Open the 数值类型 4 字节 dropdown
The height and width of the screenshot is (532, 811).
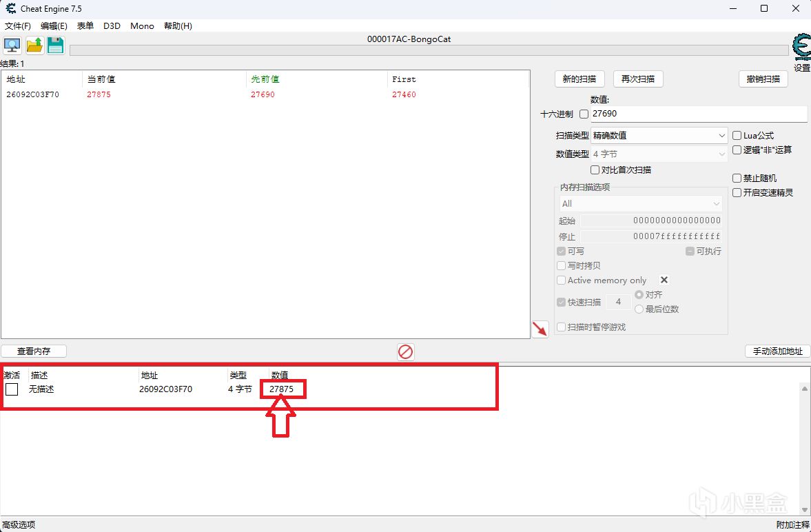pos(659,154)
